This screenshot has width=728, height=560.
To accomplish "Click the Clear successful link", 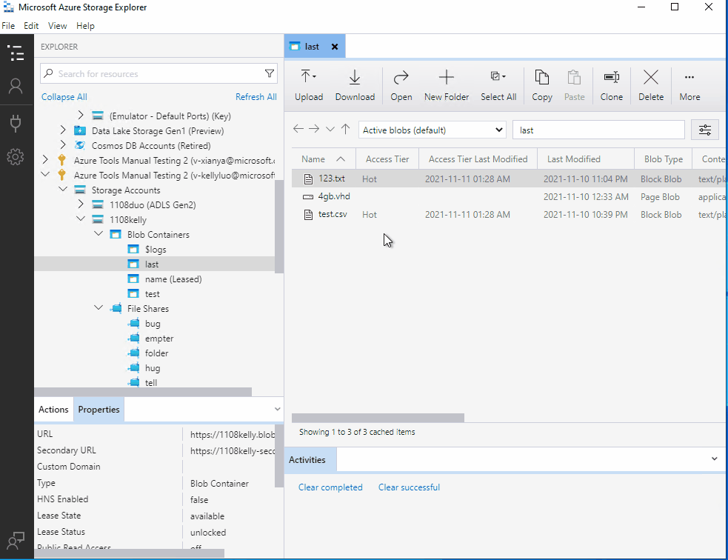I will 409,487.
